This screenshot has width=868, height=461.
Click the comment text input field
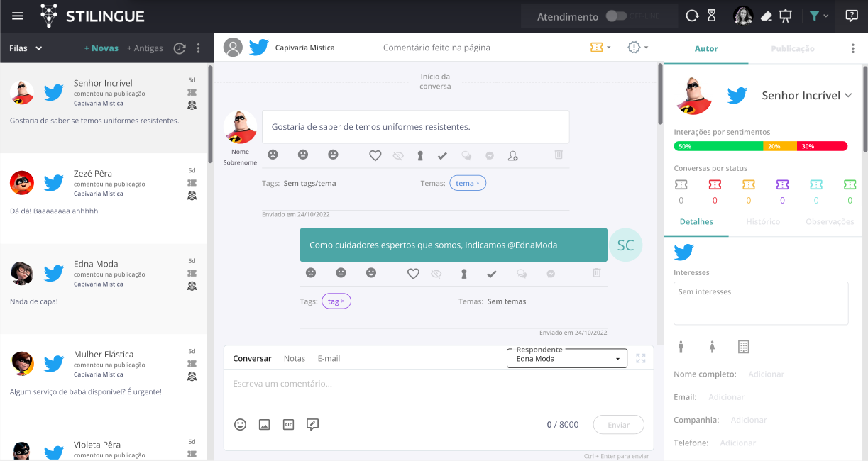click(x=439, y=384)
